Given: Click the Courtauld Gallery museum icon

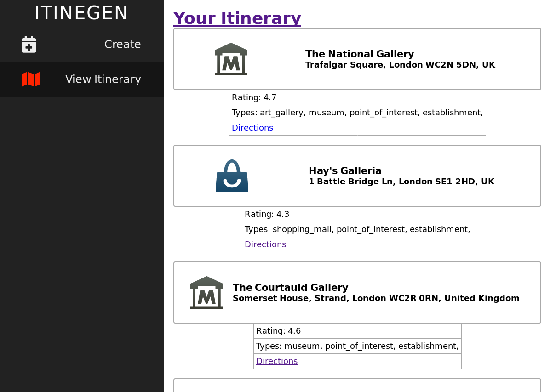Looking at the screenshot, I should click(x=206, y=292).
